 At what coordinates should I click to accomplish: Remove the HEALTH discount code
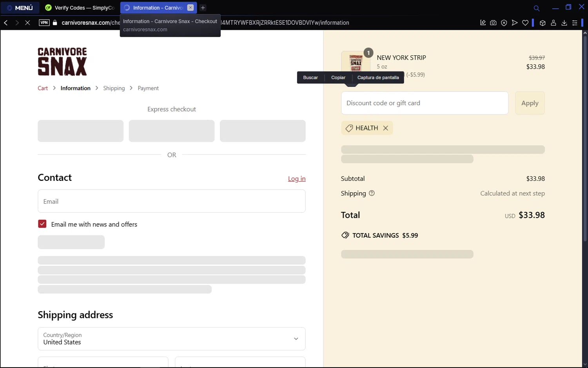pyautogui.click(x=385, y=128)
